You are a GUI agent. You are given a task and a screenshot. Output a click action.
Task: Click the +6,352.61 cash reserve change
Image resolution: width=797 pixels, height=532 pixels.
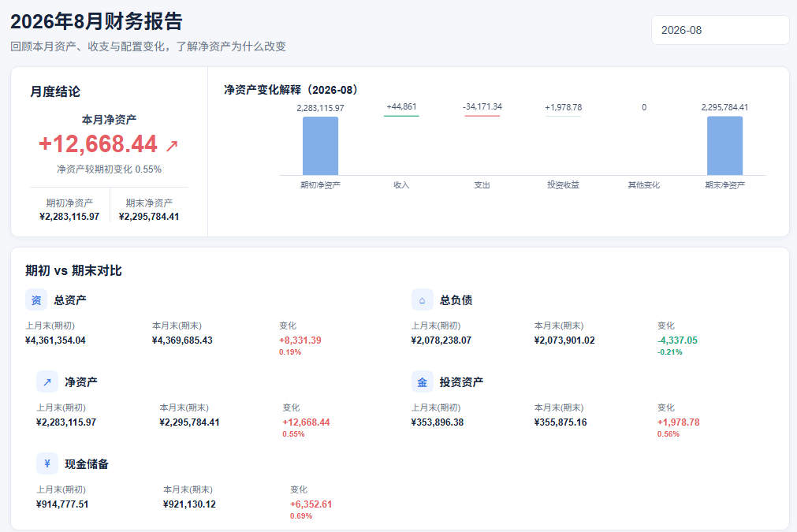coord(311,504)
